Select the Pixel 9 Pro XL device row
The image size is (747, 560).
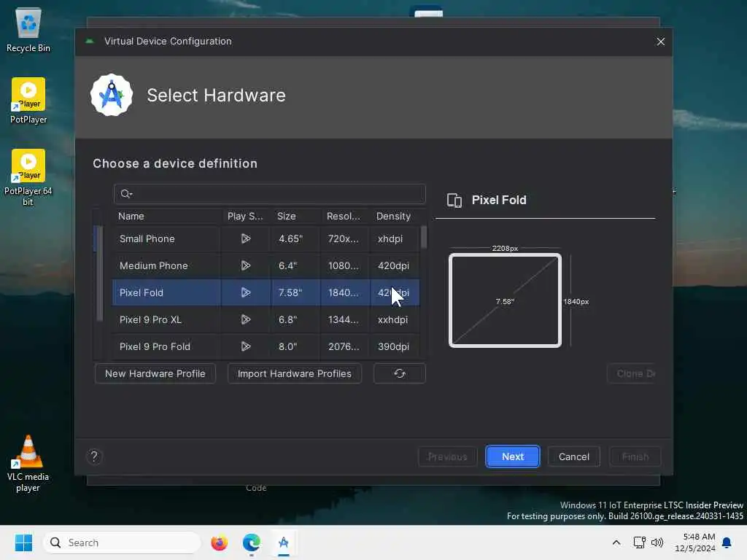(x=266, y=319)
